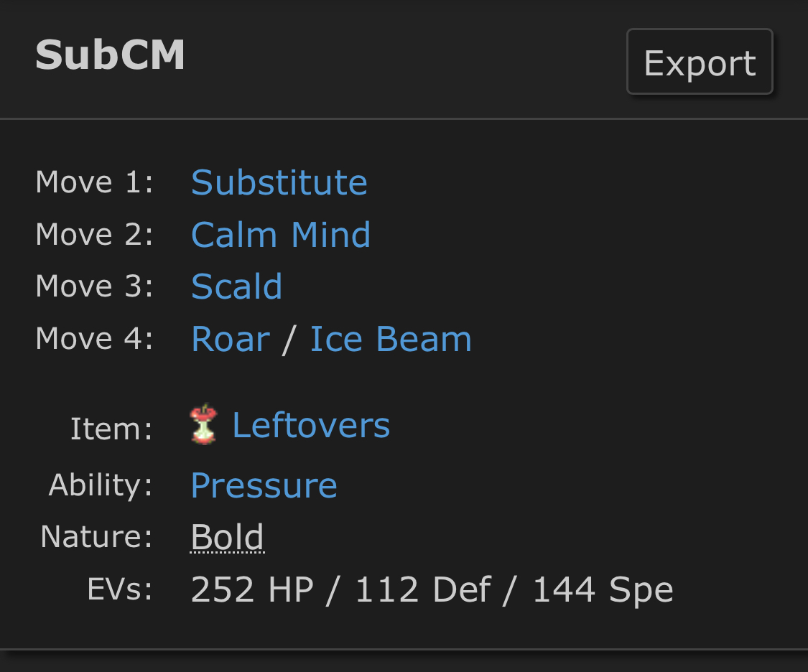Open the Calm Mind move link
The height and width of the screenshot is (672, 808).
click(x=281, y=235)
